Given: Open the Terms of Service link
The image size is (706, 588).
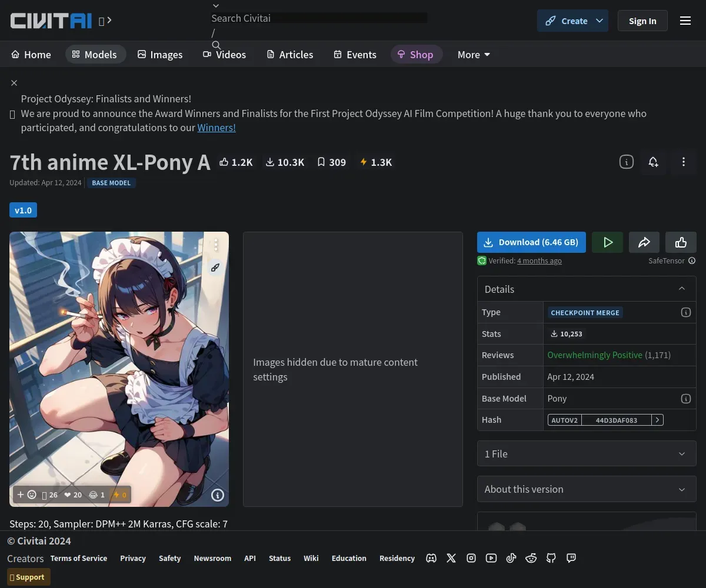Looking at the screenshot, I should point(79,558).
